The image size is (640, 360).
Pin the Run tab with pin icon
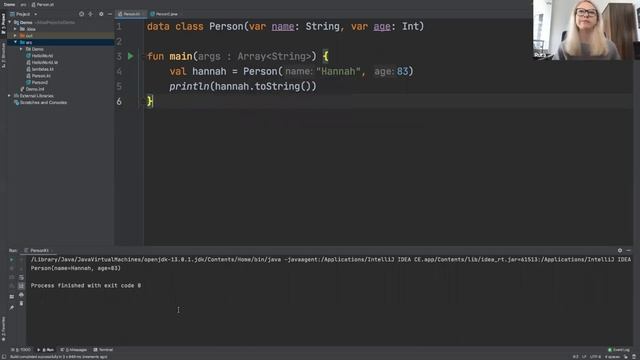tap(11, 308)
